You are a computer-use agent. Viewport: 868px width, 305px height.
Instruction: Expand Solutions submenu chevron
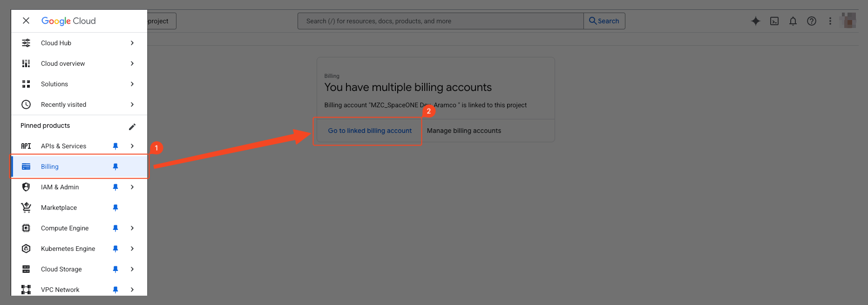(x=132, y=84)
